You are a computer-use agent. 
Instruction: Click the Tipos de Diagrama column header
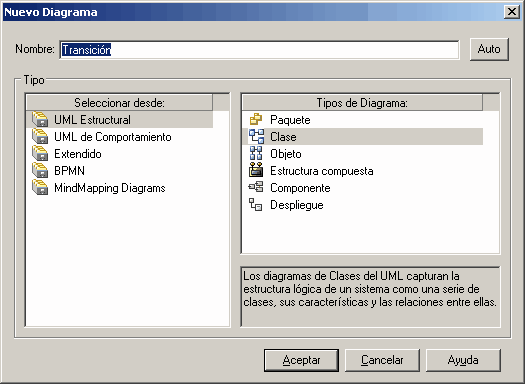tap(362, 102)
